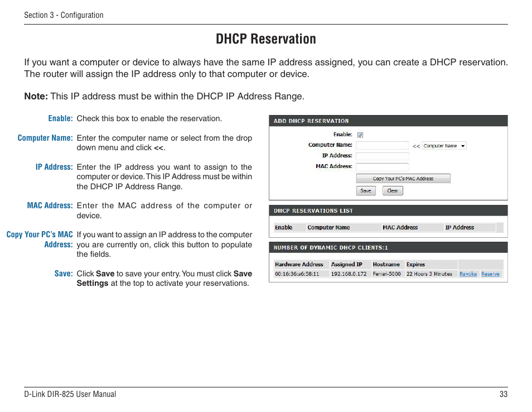Click the ADD DHCP RESERVATION panel title

(x=311, y=121)
